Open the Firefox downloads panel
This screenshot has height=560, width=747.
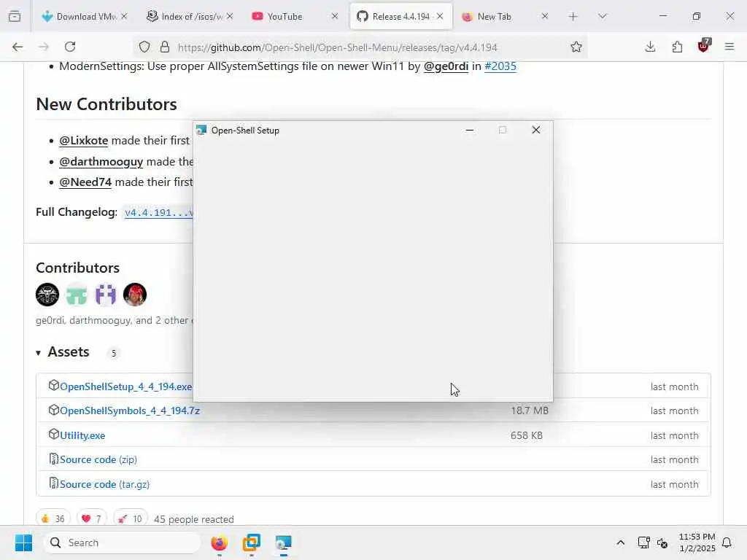click(x=650, y=47)
